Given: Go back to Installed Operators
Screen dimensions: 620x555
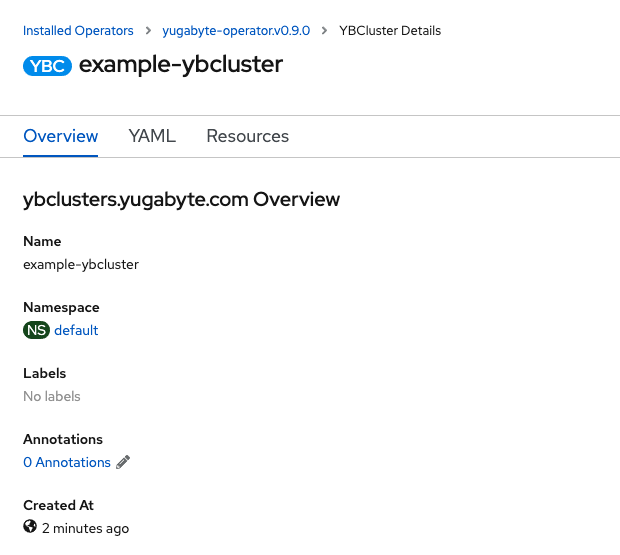Looking at the screenshot, I should [78, 31].
